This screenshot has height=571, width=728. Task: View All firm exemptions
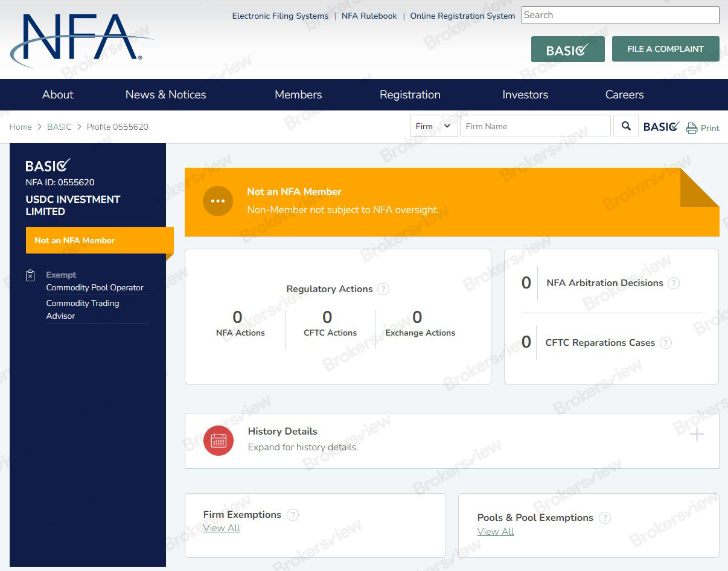221,528
